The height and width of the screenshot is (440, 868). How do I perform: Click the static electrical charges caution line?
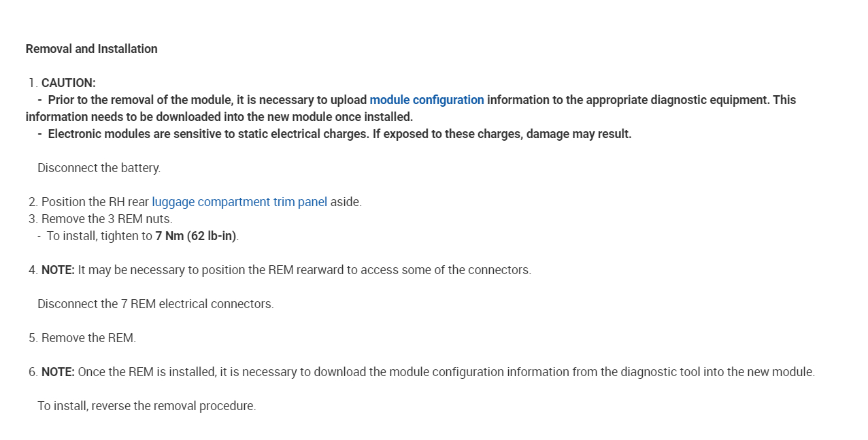(339, 134)
